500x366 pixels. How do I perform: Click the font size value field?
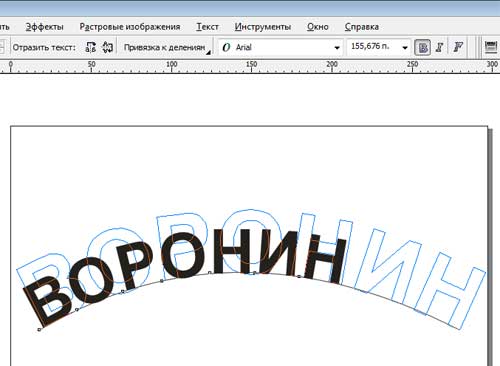(x=373, y=47)
